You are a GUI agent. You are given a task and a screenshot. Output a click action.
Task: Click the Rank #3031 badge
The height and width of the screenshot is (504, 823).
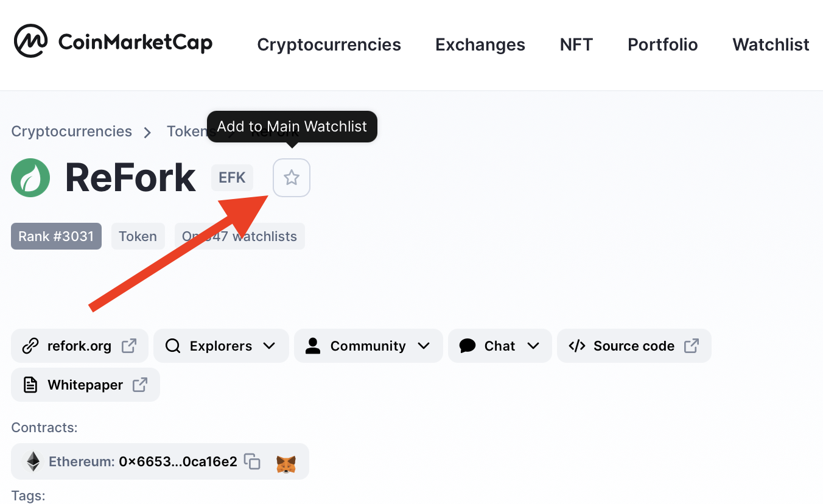(56, 236)
